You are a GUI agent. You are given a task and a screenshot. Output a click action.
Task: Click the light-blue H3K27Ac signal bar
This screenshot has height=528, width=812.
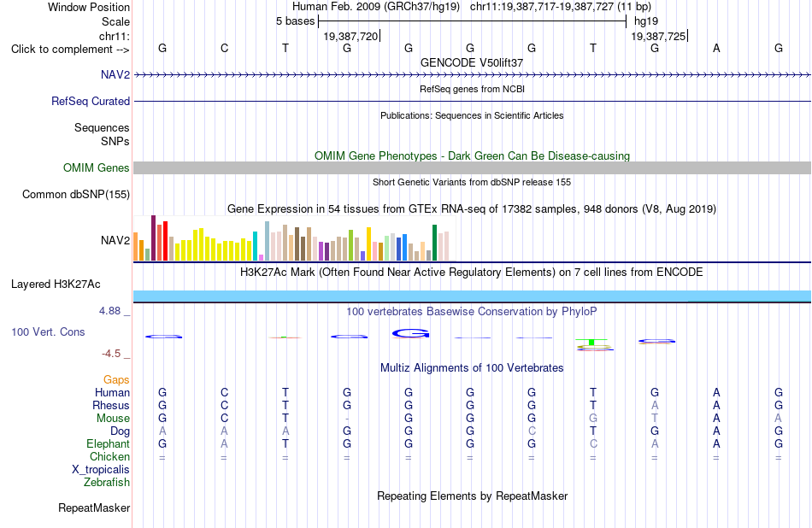click(472, 296)
